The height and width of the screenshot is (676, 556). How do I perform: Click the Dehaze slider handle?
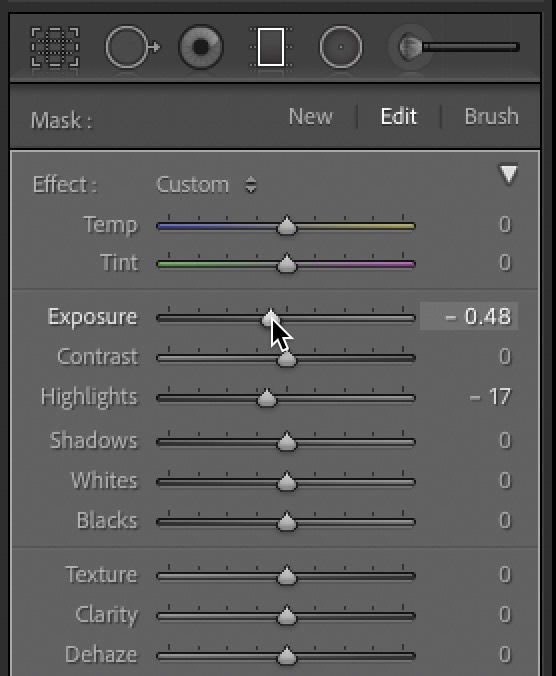pos(287,656)
